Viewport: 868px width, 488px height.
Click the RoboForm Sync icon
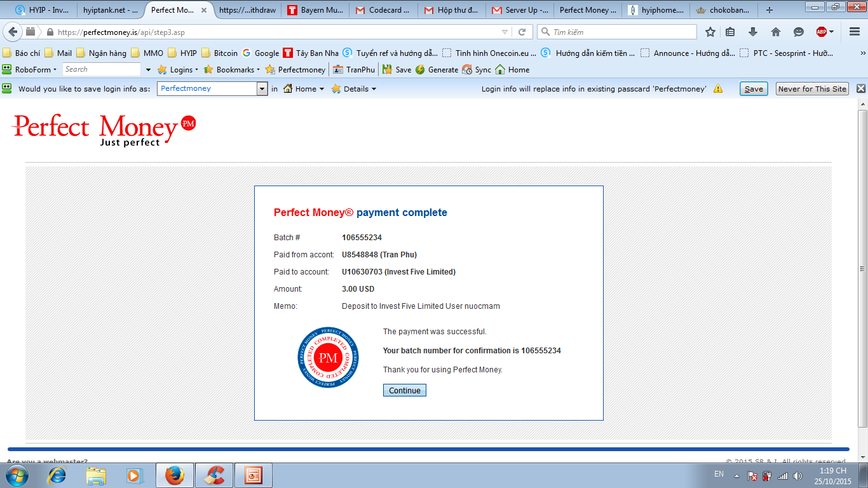(477, 70)
